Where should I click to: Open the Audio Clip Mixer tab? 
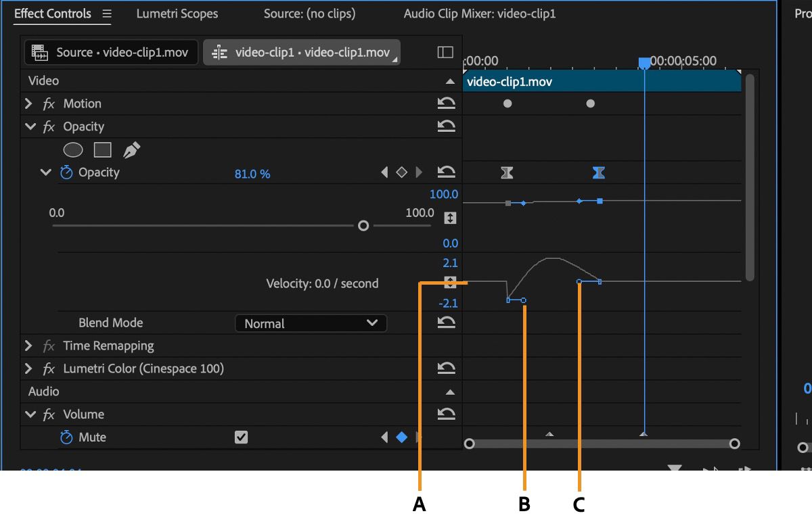[x=479, y=14]
